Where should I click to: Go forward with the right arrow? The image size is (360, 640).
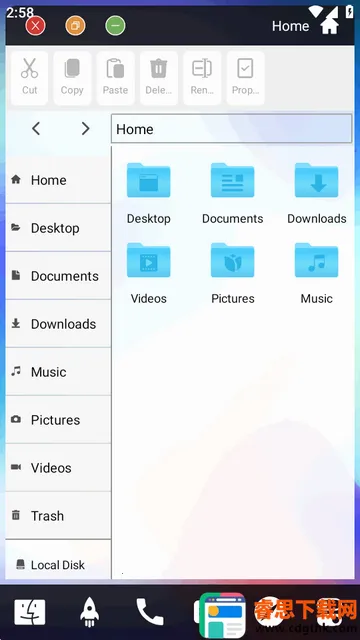(85, 129)
